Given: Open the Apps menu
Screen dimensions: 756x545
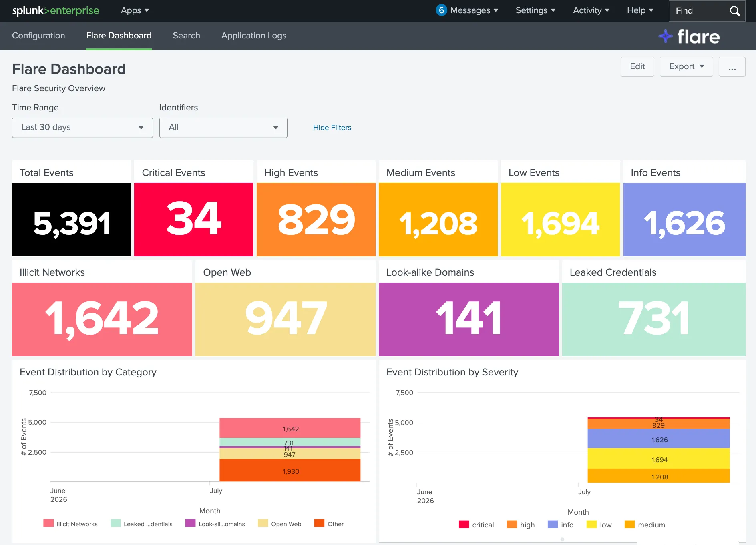Looking at the screenshot, I should pos(135,10).
